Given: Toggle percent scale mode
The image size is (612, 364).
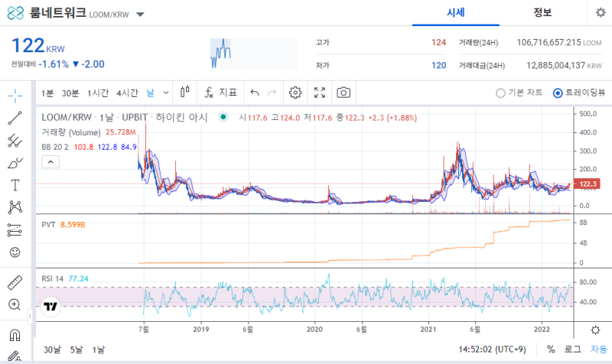Looking at the screenshot, I should 551,349.
